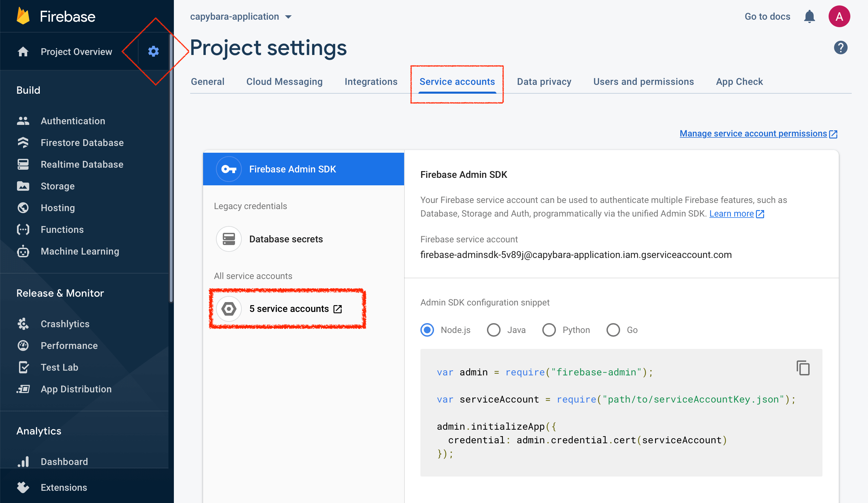The height and width of the screenshot is (503, 868).
Task: Switch snippet language to Python
Action: [x=549, y=330]
